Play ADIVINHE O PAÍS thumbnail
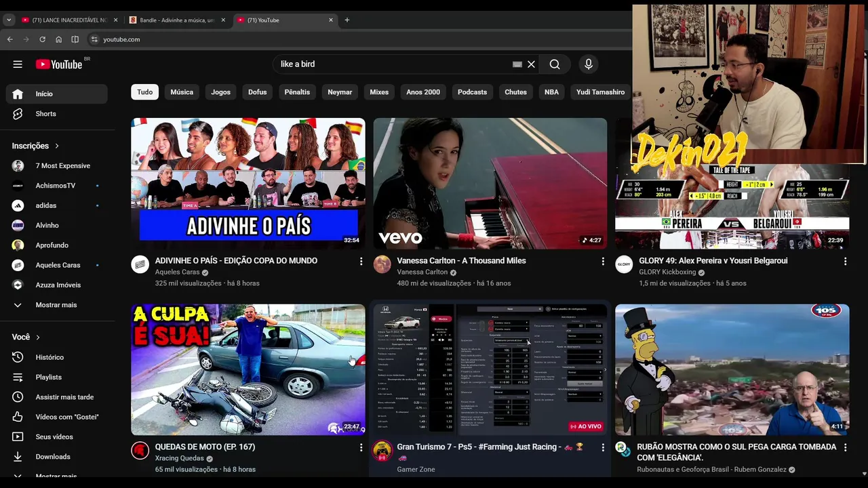Screen dimensions: 868x488 (x=248, y=184)
